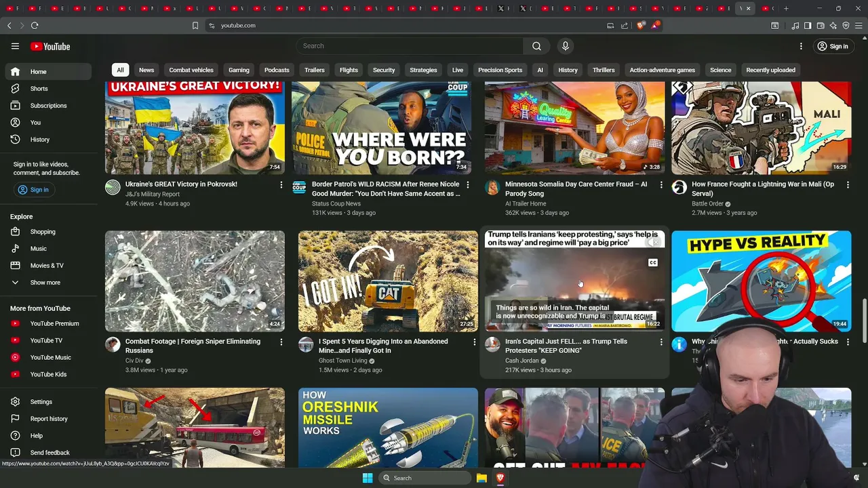
Task: Click the search magnifier button
Action: click(536, 46)
